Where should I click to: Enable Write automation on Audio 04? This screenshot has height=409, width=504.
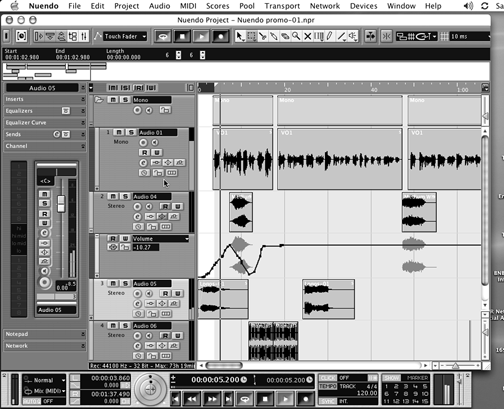pyautogui.click(x=178, y=206)
